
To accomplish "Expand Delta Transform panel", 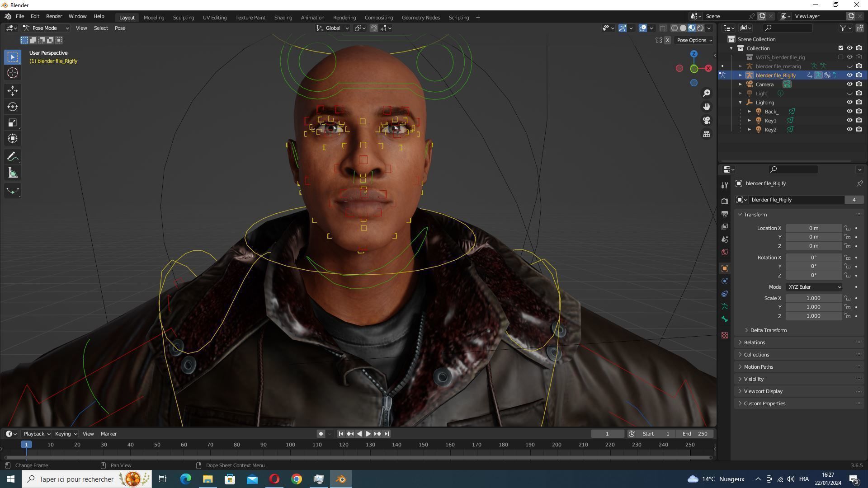I will click(768, 330).
